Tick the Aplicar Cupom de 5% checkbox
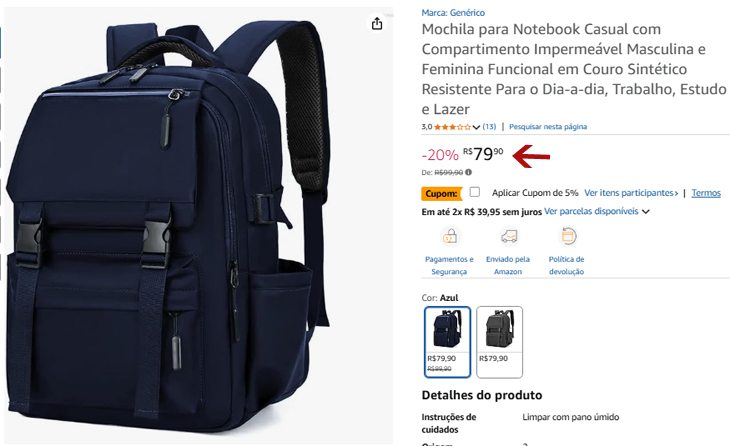 (474, 192)
